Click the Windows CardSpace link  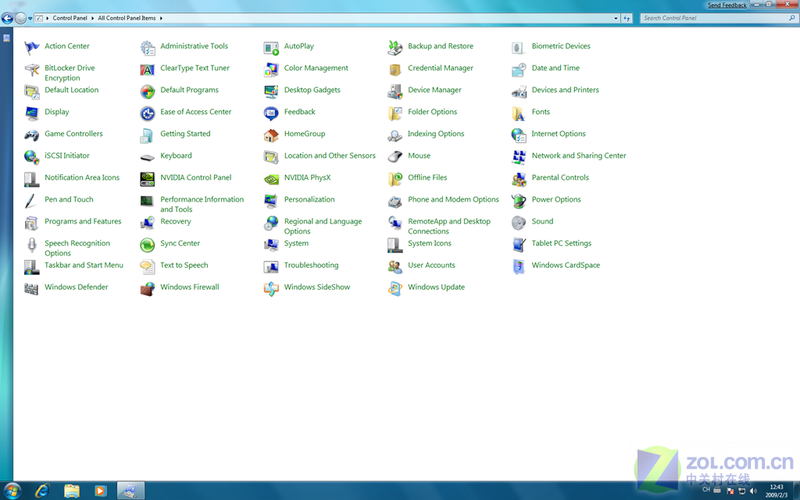[x=566, y=265]
